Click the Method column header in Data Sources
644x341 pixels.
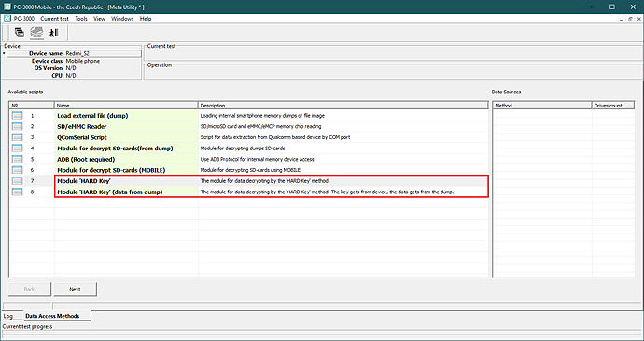(x=542, y=106)
